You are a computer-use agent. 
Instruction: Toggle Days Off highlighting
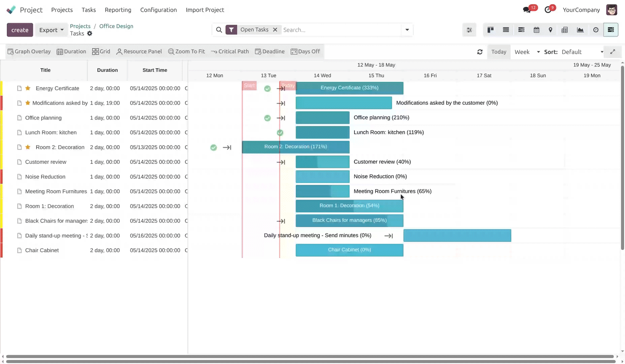click(x=305, y=51)
